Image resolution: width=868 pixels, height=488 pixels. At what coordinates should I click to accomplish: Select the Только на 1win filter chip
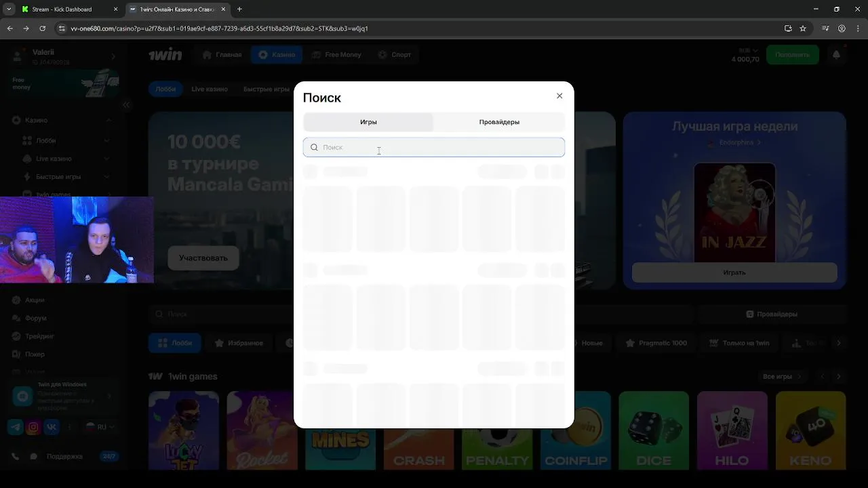click(x=739, y=343)
